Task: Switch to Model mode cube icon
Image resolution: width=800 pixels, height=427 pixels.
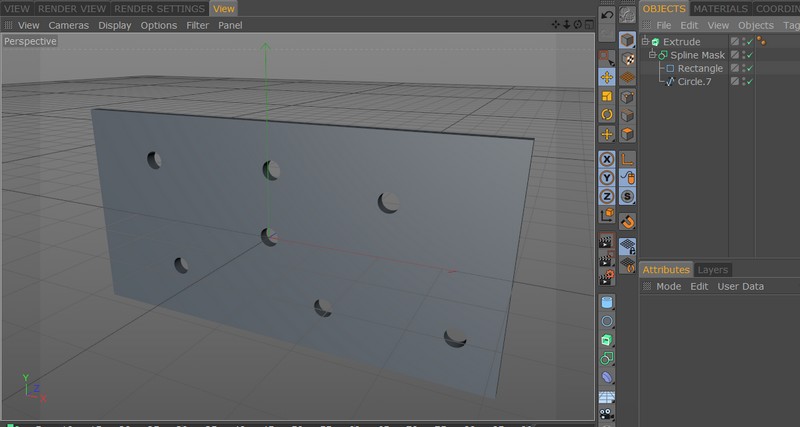Action: click(x=627, y=40)
